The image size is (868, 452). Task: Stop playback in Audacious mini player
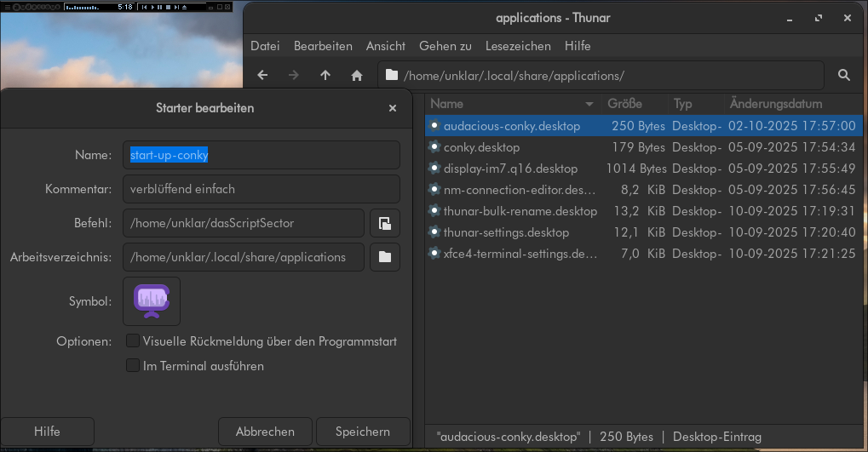(x=169, y=7)
